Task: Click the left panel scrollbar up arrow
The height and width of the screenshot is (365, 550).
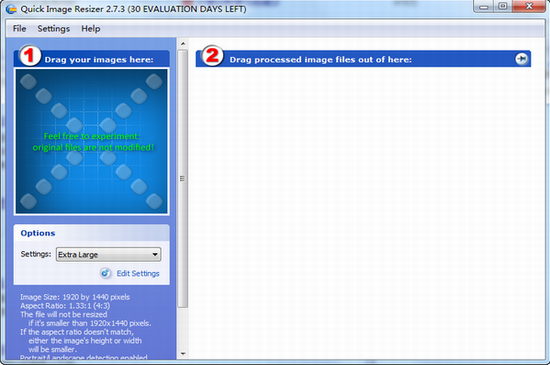Action: [x=183, y=44]
